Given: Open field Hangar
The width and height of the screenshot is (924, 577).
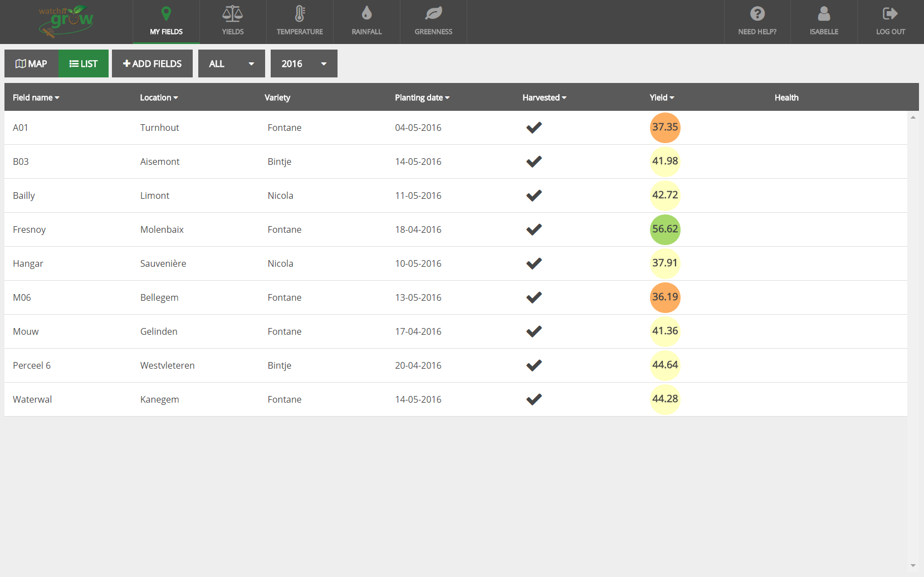Looking at the screenshot, I should pos(28,263).
